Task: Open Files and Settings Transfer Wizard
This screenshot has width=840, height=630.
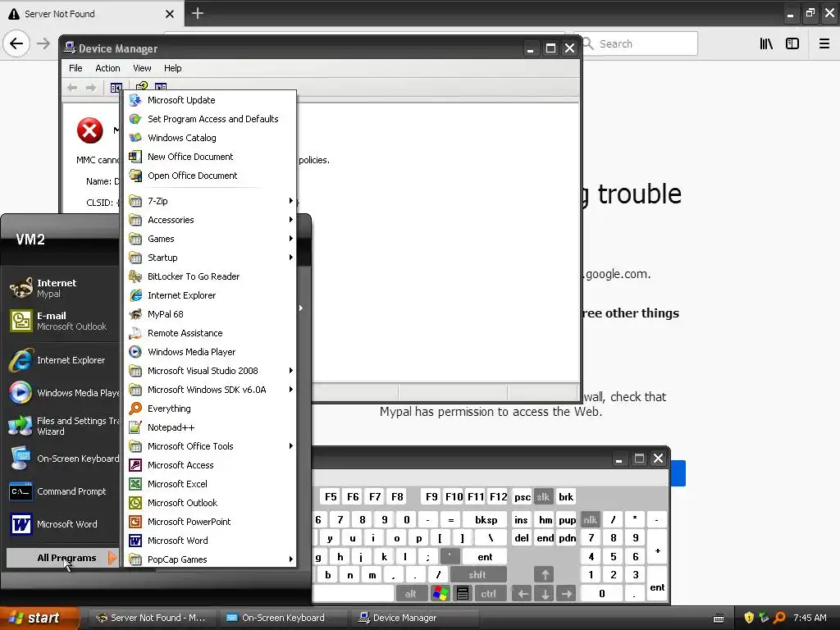Action: 63,426
